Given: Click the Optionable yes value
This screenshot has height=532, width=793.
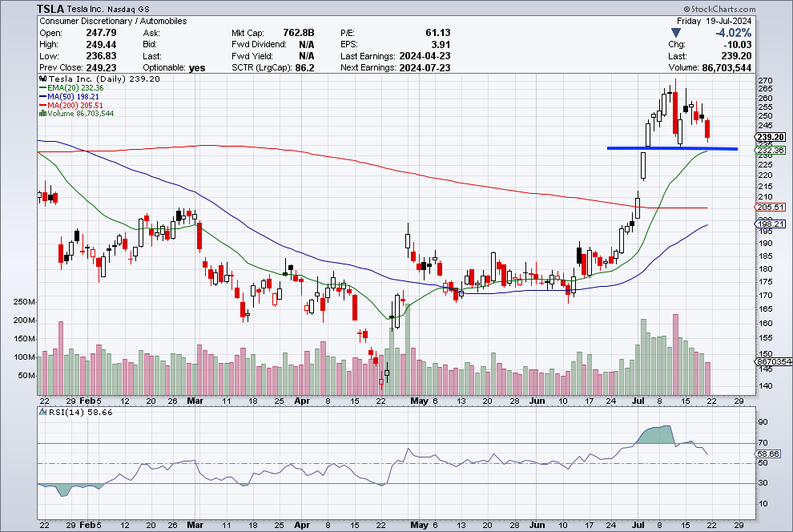Looking at the screenshot, I should click(197, 68).
